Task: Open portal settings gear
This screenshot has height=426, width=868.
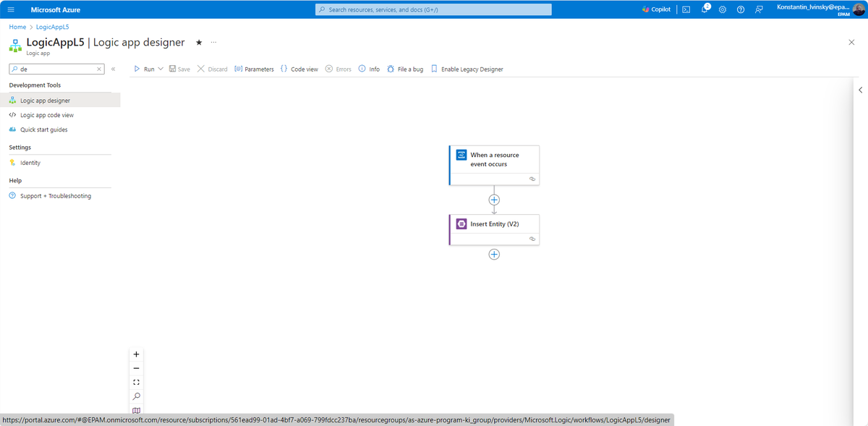Action: [722, 9]
